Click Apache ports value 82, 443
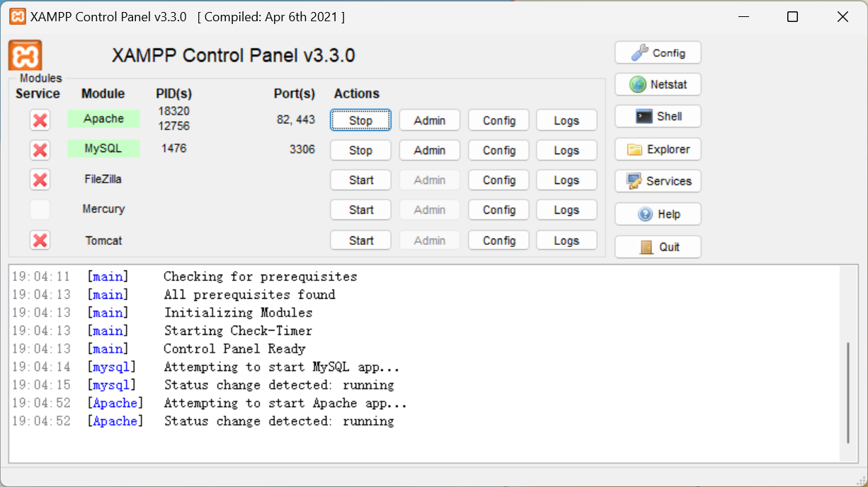The image size is (868, 487). [x=296, y=120]
